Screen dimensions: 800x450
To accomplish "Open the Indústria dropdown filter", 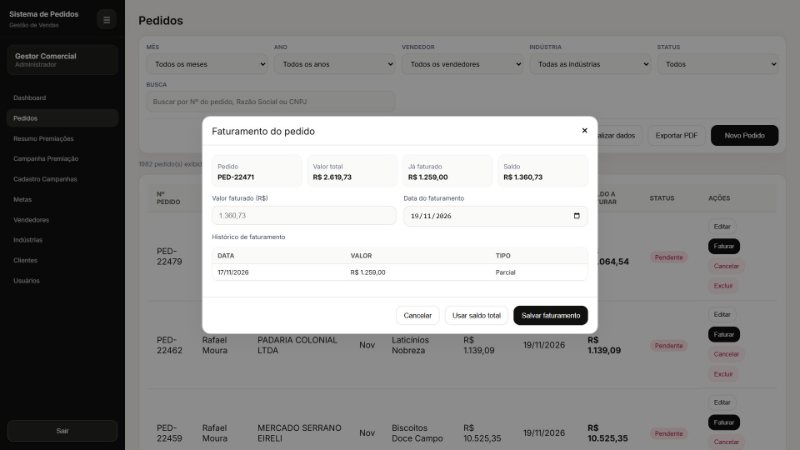I will coord(590,64).
